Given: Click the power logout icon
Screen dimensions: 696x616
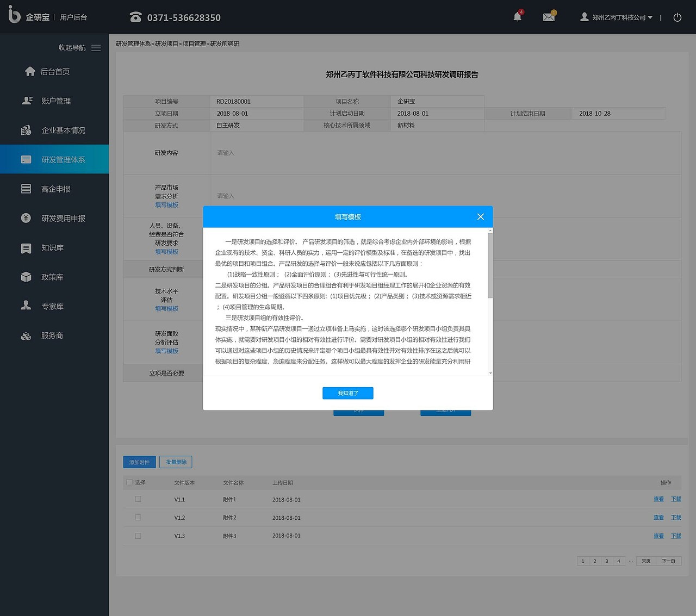Looking at the screenshot, I should point(678,17).
